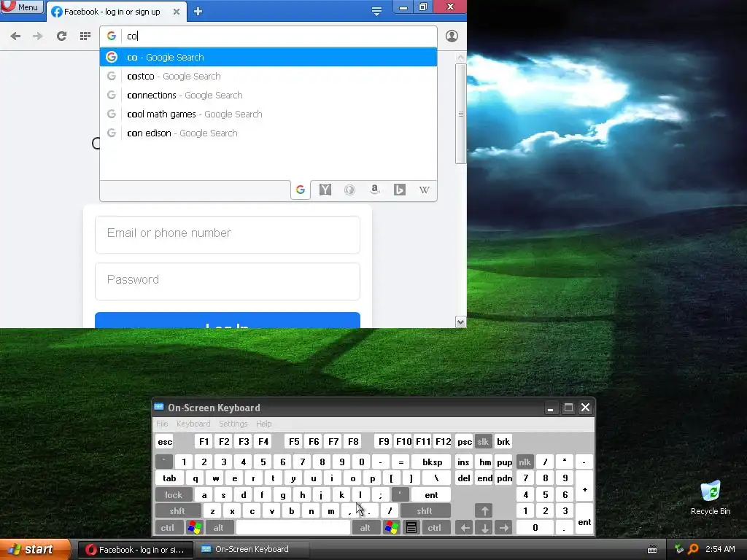747x560 pixels.
Task: Click the right arrow key
Action: pyautogui.click(x=504, y=528)
